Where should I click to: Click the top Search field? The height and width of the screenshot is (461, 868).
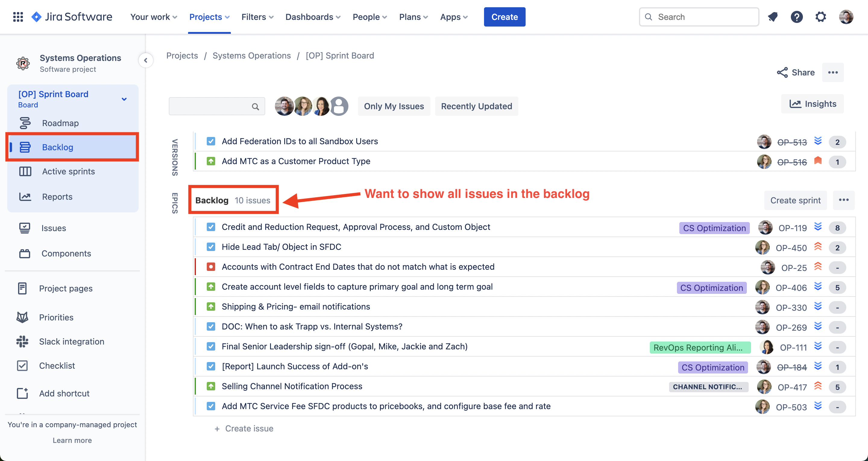pyautogui.click(x=699, y=17)
